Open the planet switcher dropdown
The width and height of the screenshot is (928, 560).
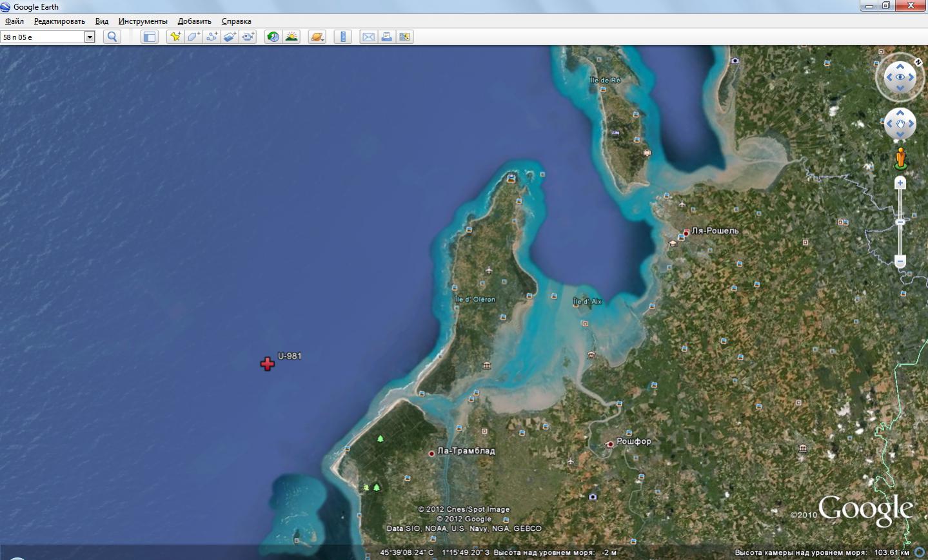[317, 37]
